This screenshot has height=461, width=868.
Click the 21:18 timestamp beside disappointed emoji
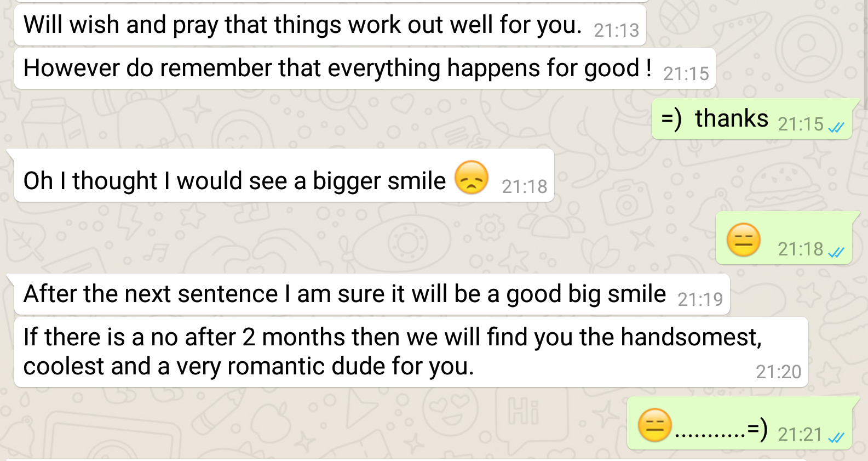tap(524, 187)
